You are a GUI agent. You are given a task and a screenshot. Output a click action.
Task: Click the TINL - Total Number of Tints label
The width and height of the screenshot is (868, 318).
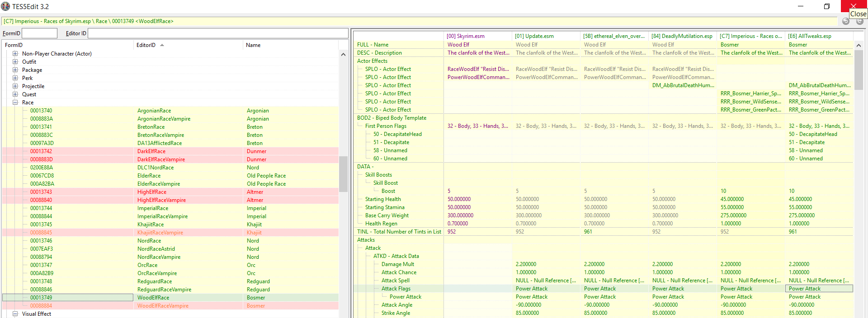[399, 232]
